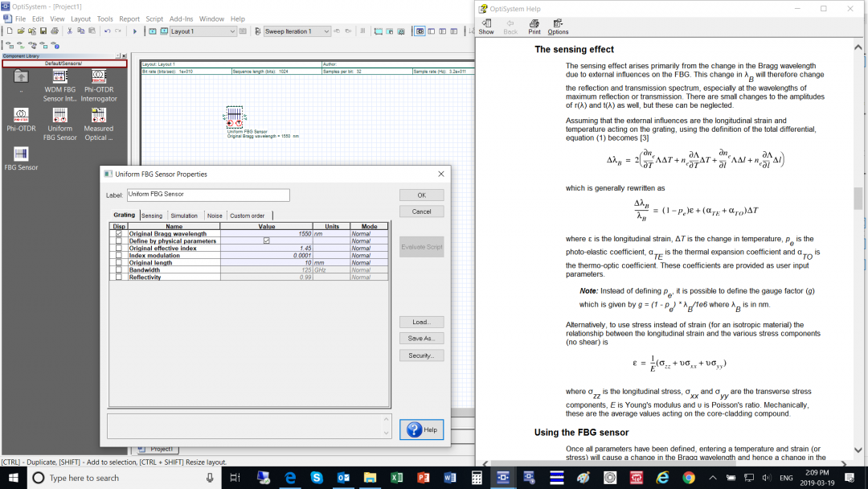Confirm properties with the OK button
This screenshot has width=868, height=489.
point(421,195)
